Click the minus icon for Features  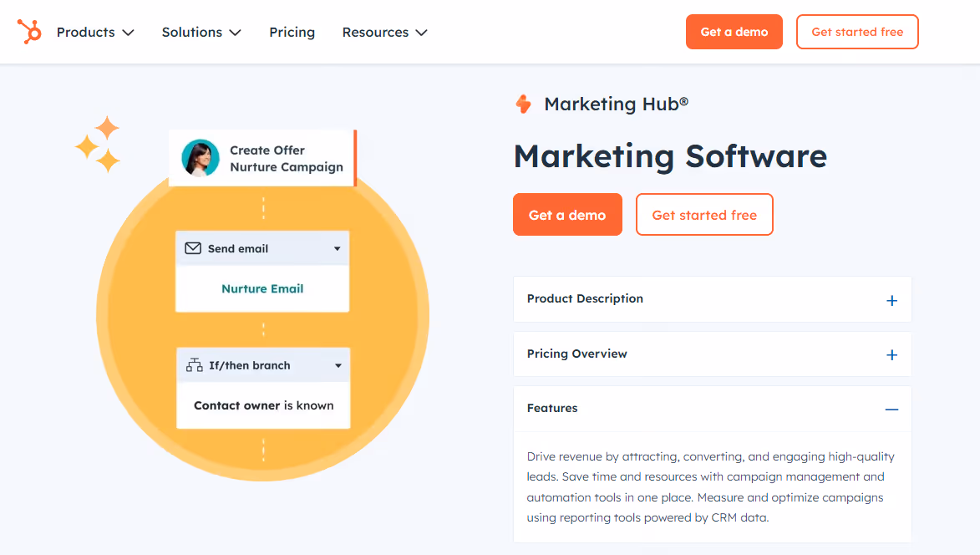892,410
